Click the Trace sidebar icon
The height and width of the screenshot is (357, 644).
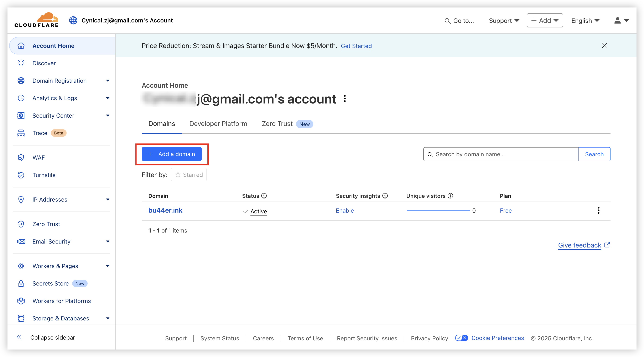tap(21, 133)
